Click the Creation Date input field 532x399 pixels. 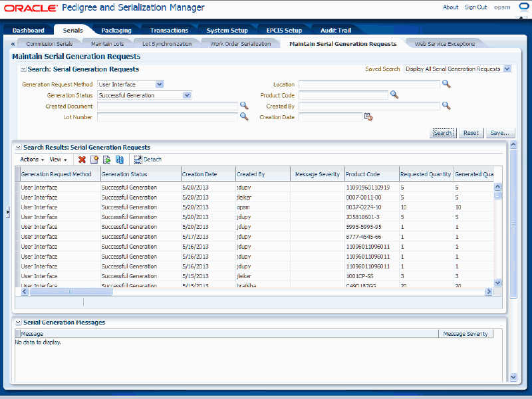pyautogui.click(x=331, y=117)
